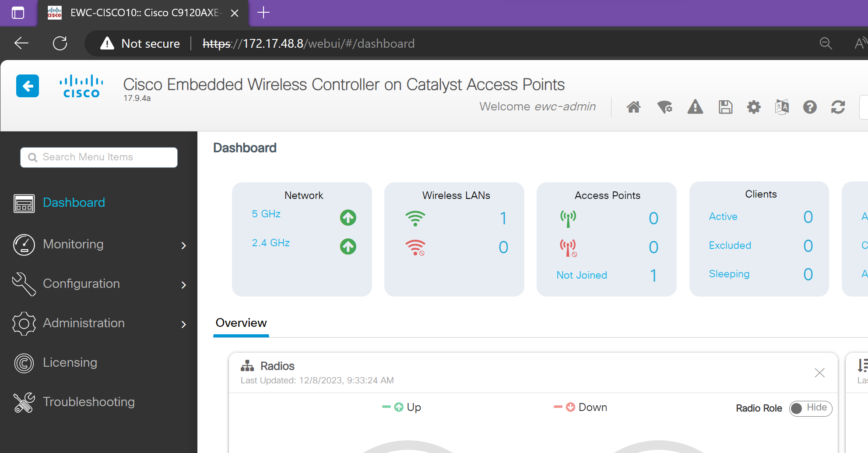Click the Not secure site warning

(x=140, y=43)
